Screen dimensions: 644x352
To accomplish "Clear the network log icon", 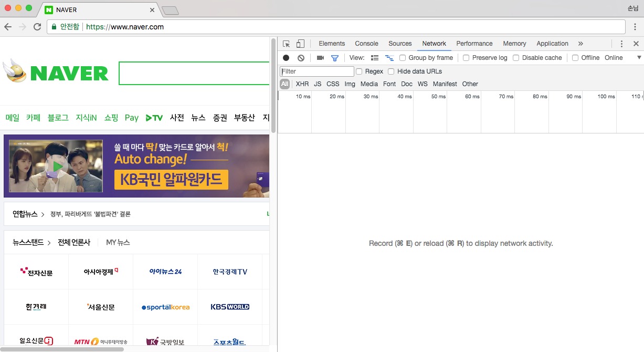I will click(x=301, y=58).
